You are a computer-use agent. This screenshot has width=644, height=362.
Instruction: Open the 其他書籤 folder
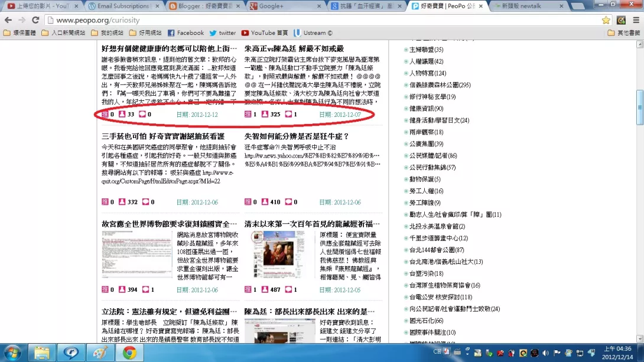pyautogui.click(x=623, y=33)
